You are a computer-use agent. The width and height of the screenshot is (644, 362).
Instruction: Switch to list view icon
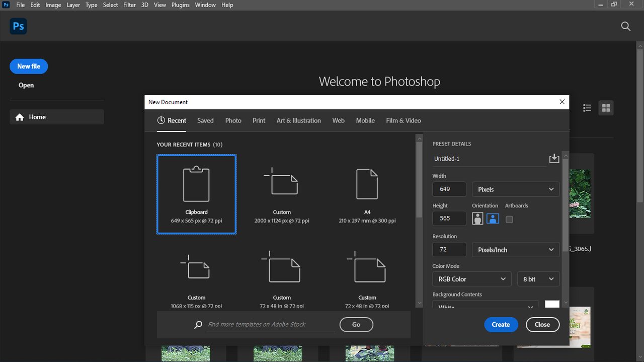tap(587, 108)
